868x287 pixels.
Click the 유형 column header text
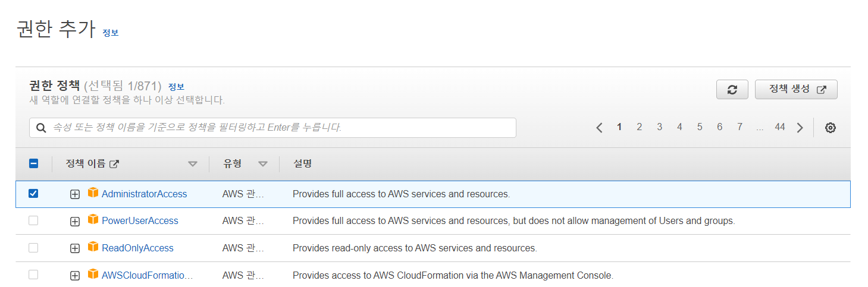(232, 163)
